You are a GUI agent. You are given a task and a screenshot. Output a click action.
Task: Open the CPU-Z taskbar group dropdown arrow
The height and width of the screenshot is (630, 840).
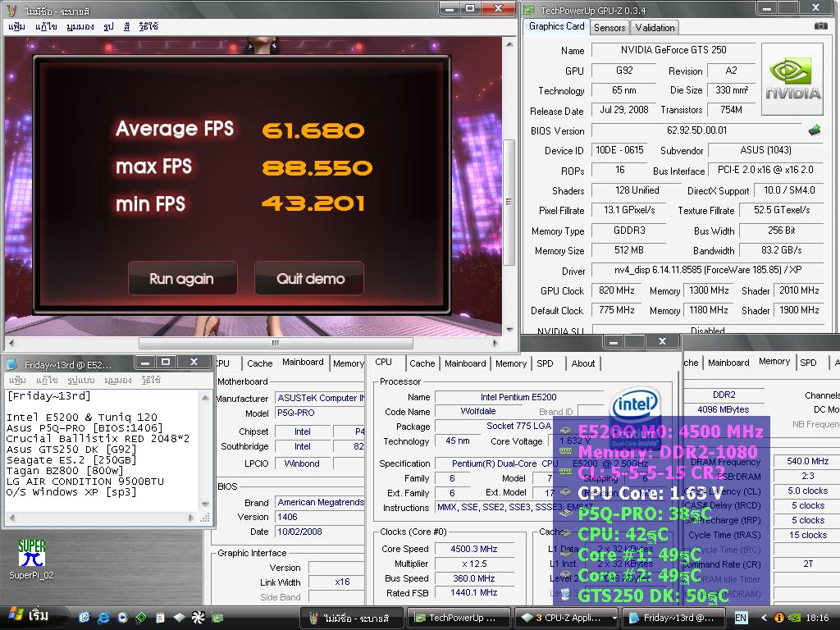click(614, 618)
